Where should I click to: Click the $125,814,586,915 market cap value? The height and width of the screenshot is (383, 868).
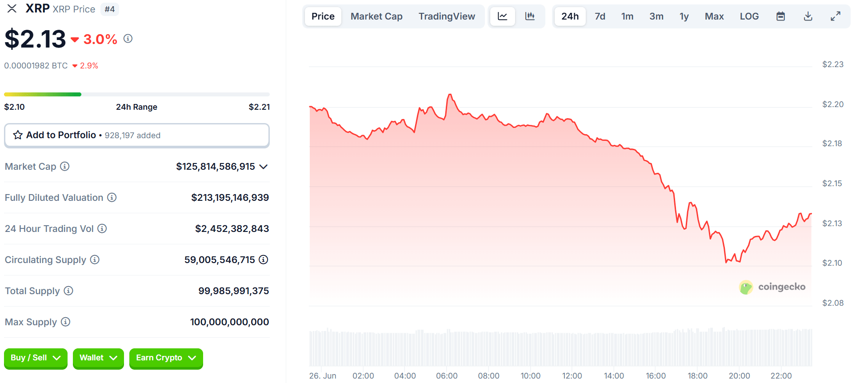point(216,167)
